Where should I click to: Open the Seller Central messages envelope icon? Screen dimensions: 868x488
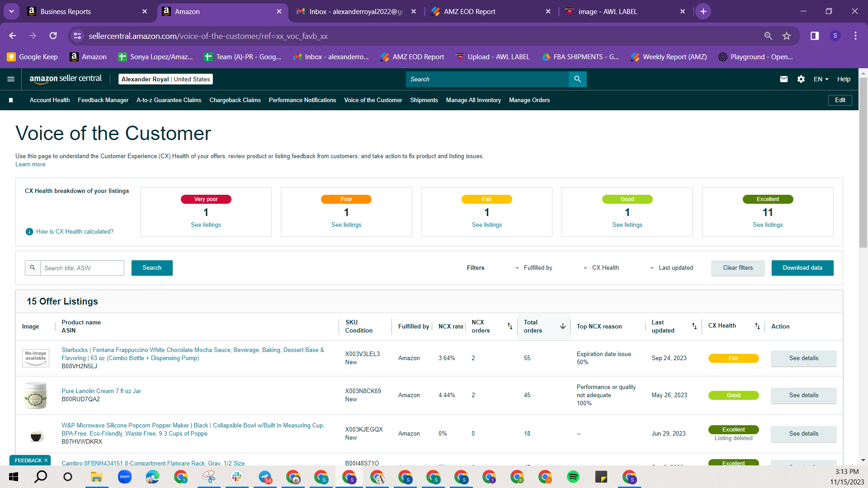784,79
